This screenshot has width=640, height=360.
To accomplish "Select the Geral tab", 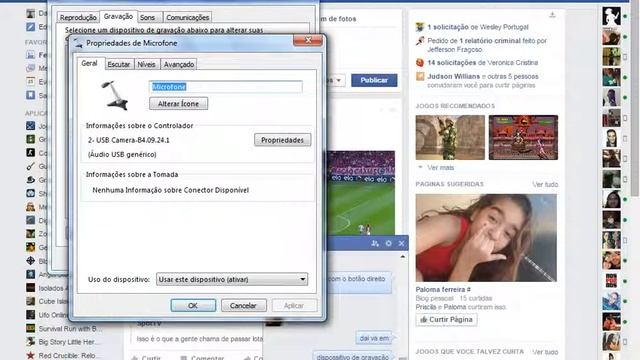I will tap(89, 63).
